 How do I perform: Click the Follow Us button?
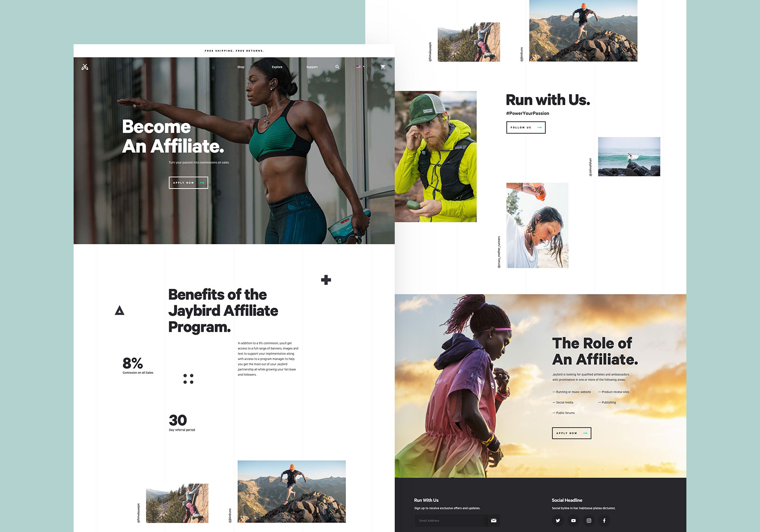pyautogui.click(x=525, y=127)
